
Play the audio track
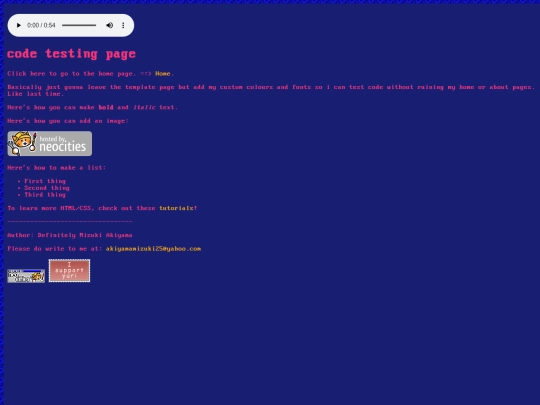[x=19, y=25]
